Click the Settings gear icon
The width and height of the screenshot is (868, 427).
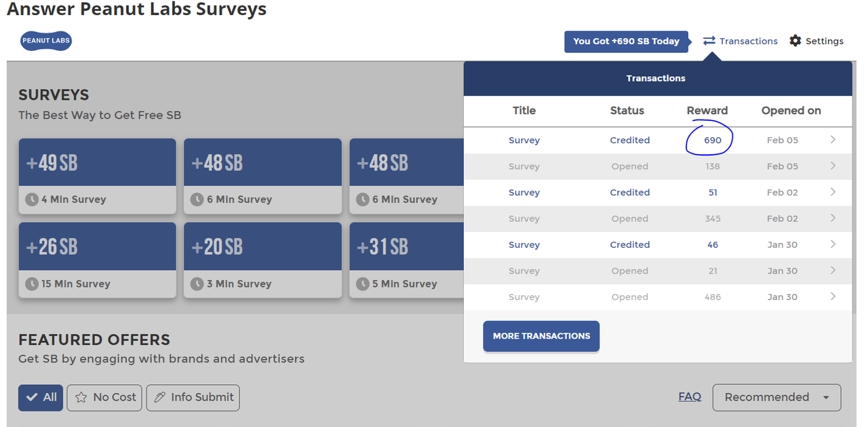coord(795,41)
